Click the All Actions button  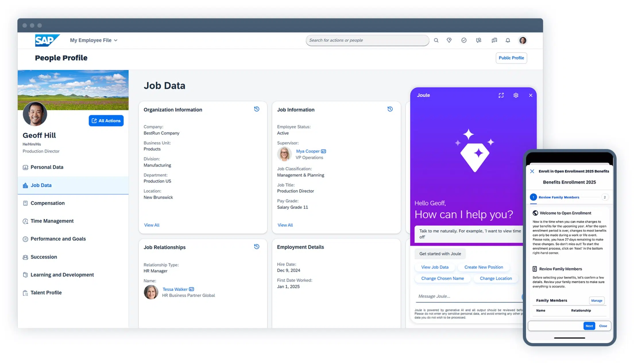106,121
